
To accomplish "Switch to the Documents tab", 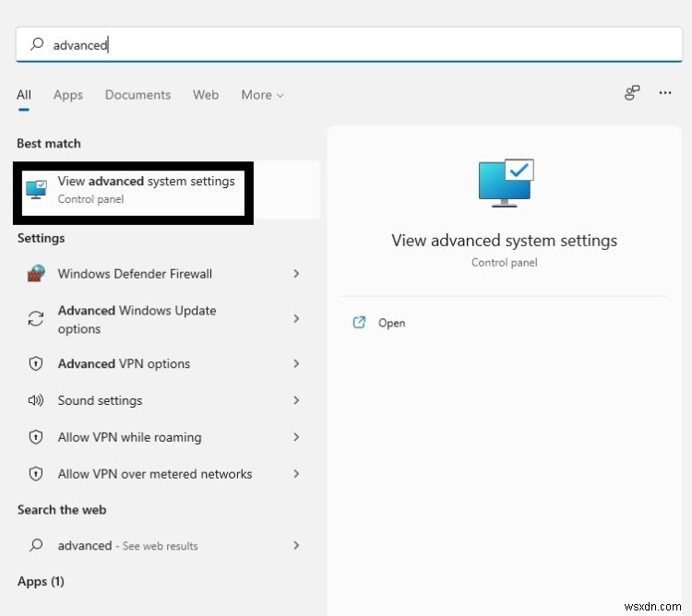I will tap(137, 95).
